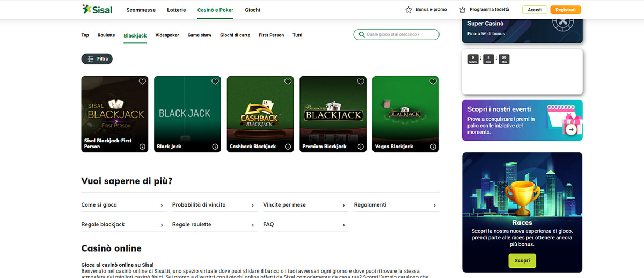The image size is (644, 278).
Task: Open the Casinò e Poker menu
Action: pyautogui.click(x=215, y=10)
